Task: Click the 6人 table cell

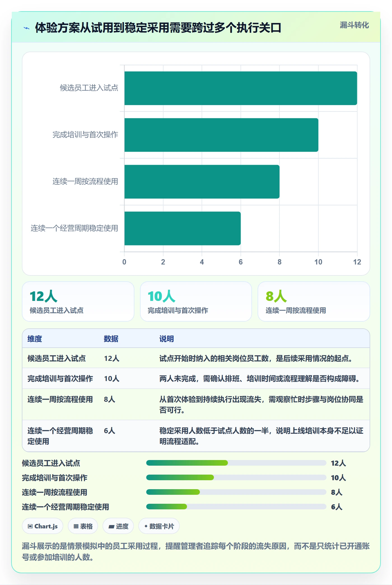Action: point(109,431)
